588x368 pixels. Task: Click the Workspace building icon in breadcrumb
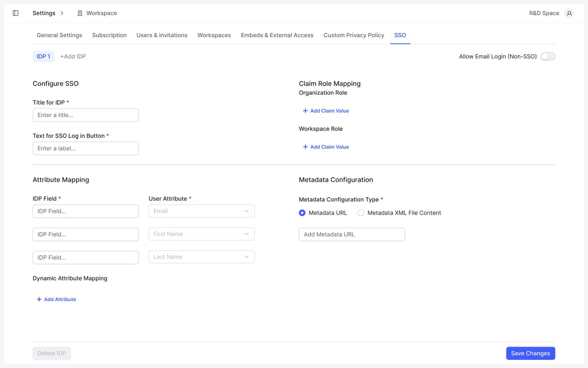tap(80, 13)
